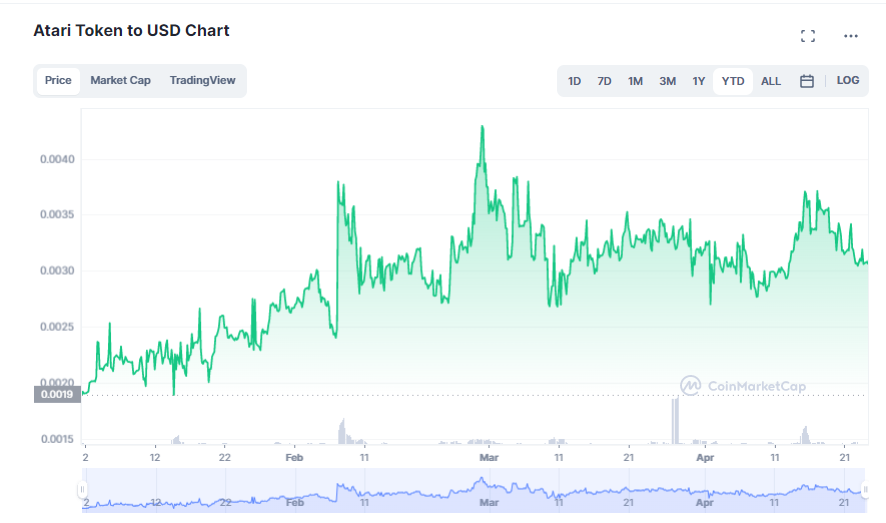Choose the 3M time range
The height and width of the screenshot is (523, 886).
tap(667, 81)
